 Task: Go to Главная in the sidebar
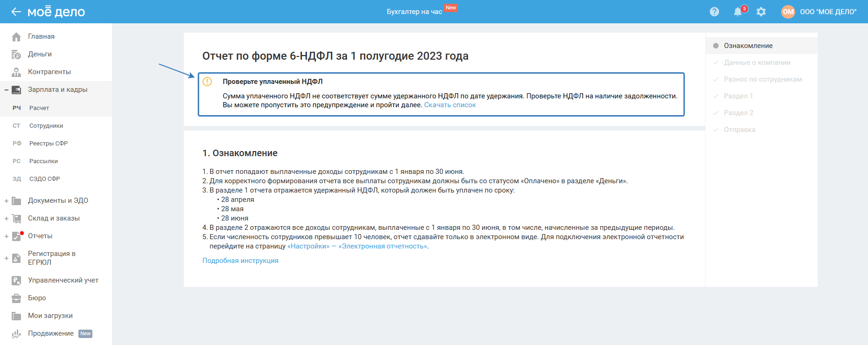point(41,36)
